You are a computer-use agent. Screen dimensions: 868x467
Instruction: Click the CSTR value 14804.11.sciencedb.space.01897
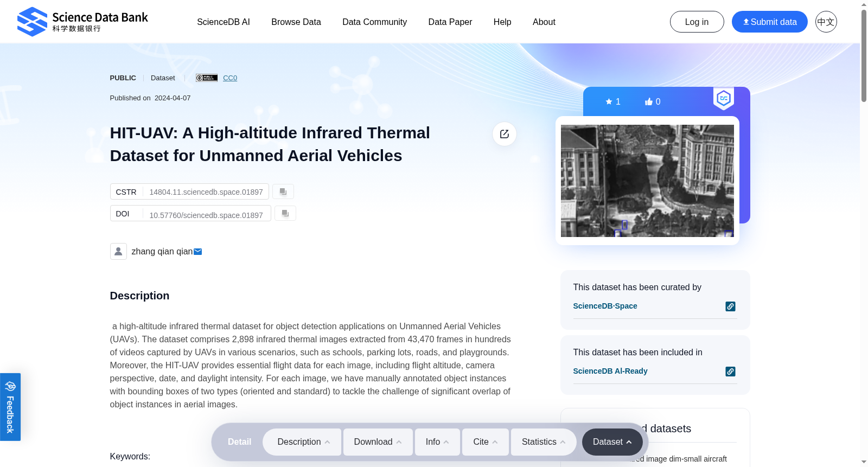[206, 192]
